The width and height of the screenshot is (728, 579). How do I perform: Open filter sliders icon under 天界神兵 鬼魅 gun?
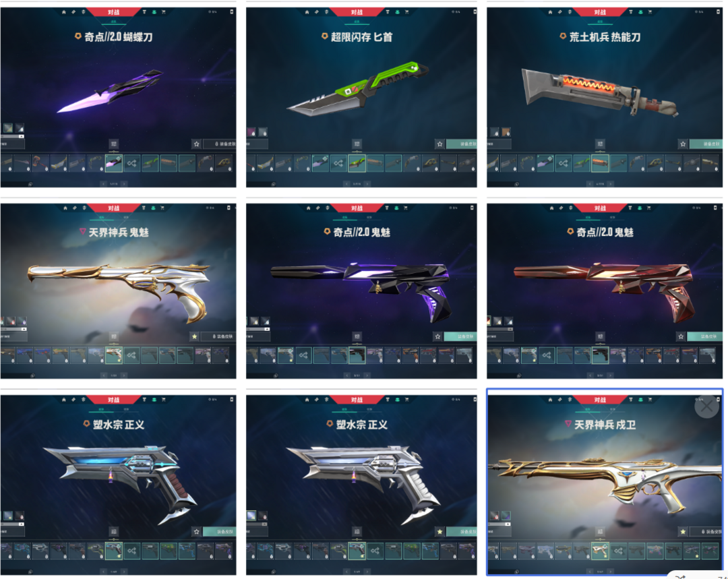pyautogui.click(x=114, y=336)
